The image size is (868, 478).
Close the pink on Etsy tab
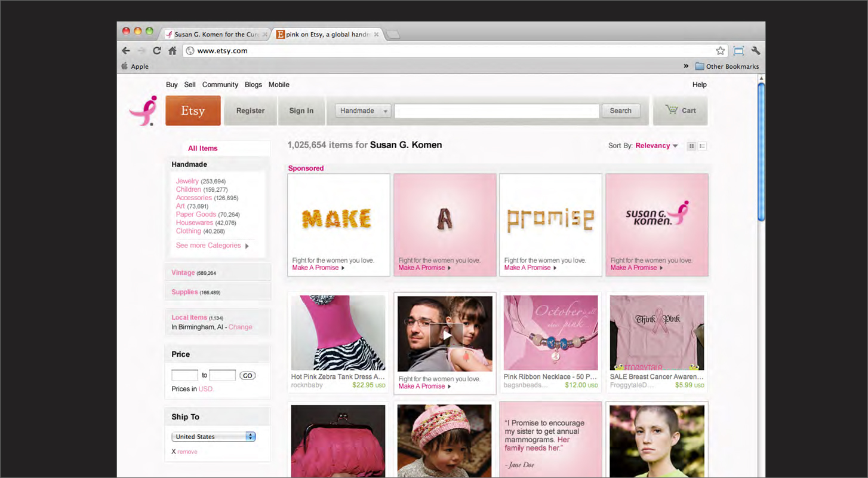tap(377, 35)
